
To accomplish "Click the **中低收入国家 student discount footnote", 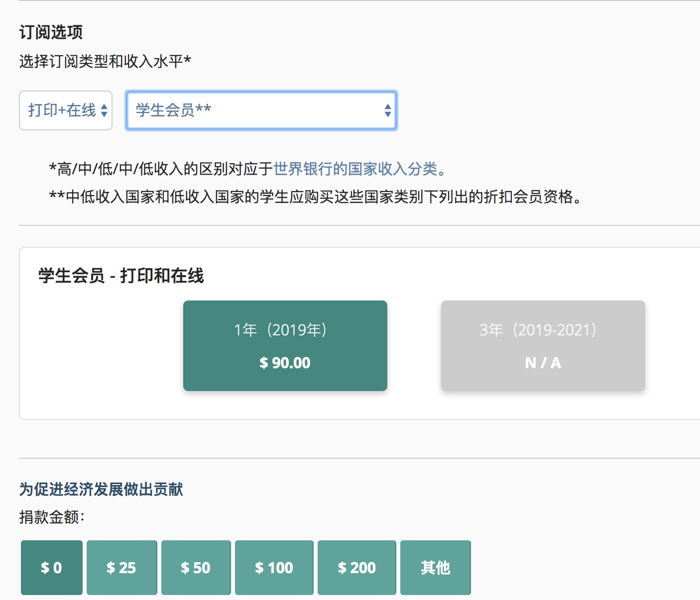I will coord(315,197).
